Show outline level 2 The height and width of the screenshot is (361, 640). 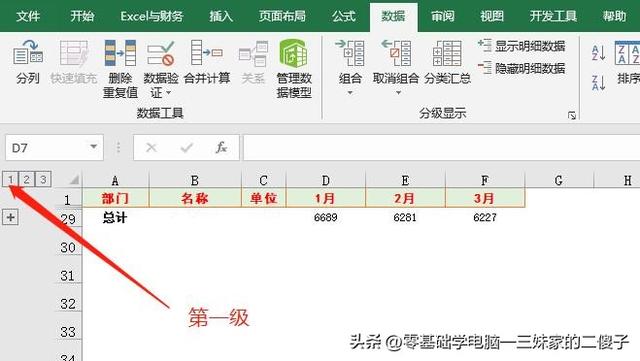coord(27,179)
